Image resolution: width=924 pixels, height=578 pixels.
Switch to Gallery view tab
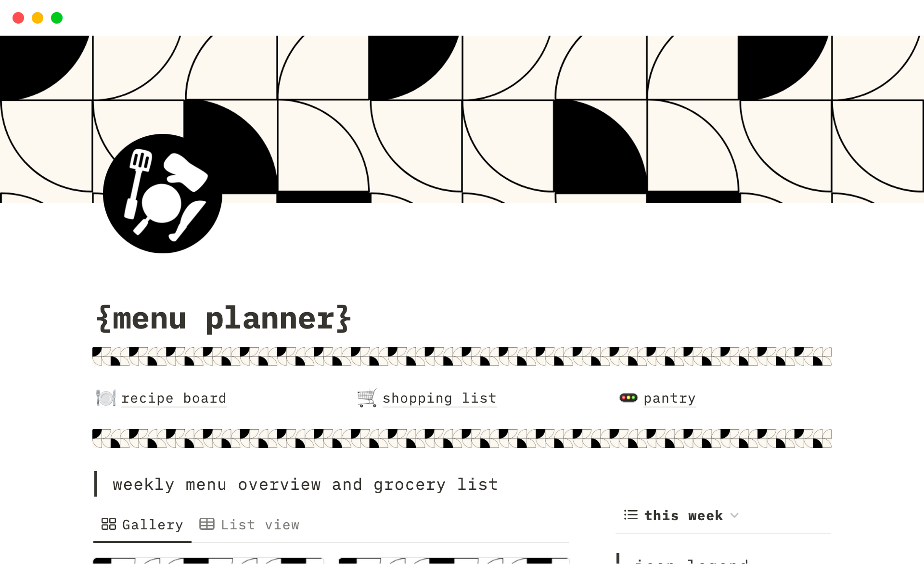coord(141,525)
